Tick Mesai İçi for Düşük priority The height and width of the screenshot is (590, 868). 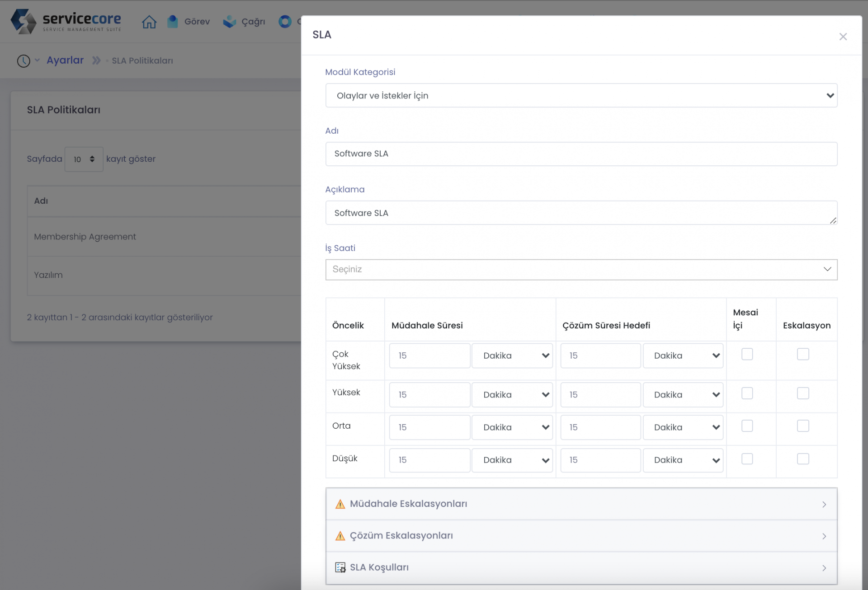tap(747, 459)
